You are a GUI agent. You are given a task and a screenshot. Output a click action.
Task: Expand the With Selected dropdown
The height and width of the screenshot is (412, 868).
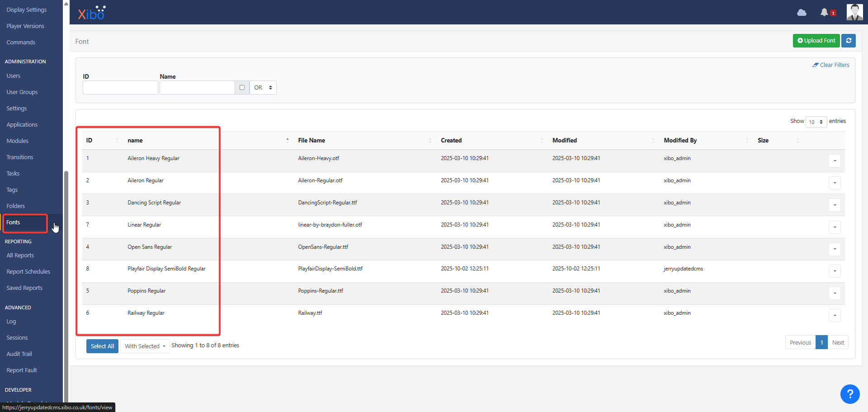click(x=145, y=346)
